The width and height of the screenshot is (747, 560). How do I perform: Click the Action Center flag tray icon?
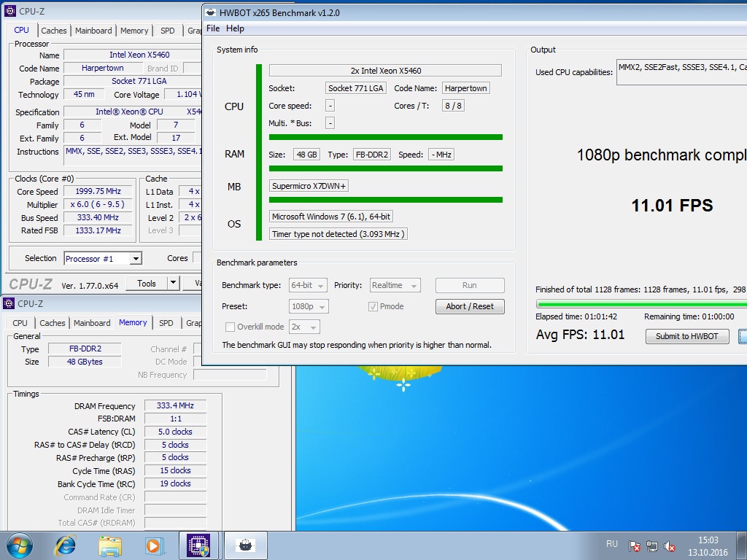point(634,545)
